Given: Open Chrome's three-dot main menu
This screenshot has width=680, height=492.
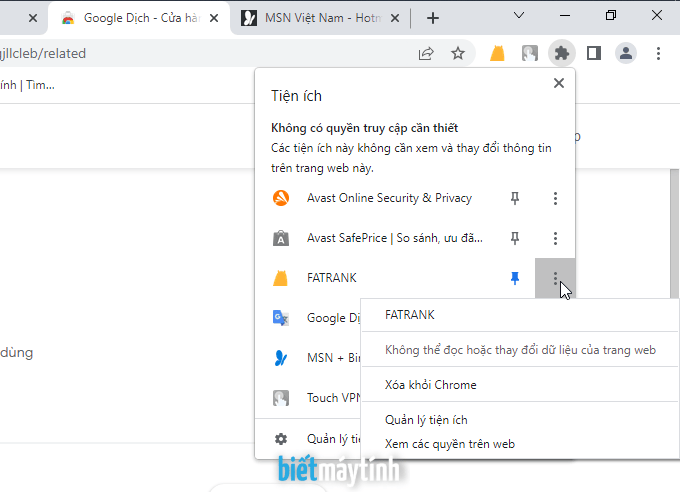Looking at the screenshot, I should (658, 53).
